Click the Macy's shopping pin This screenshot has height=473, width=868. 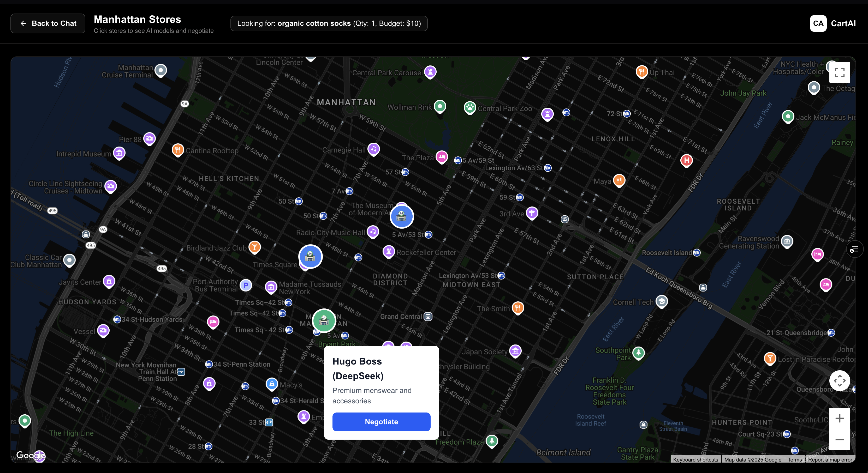(x=272, y=384)
